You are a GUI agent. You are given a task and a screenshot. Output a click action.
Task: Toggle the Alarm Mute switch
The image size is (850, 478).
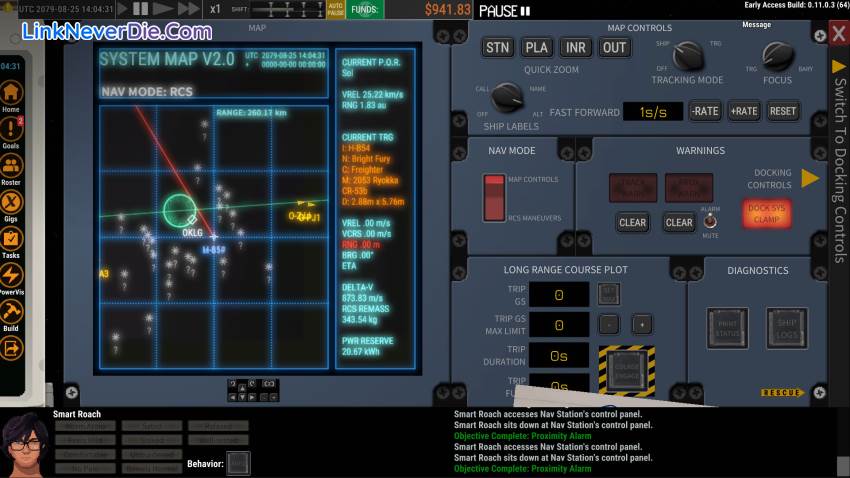click(x=711, y=221)
